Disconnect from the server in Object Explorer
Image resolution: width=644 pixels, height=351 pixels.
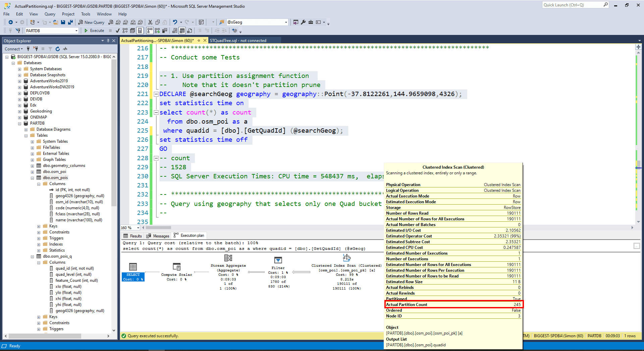[x=36, y=49]
